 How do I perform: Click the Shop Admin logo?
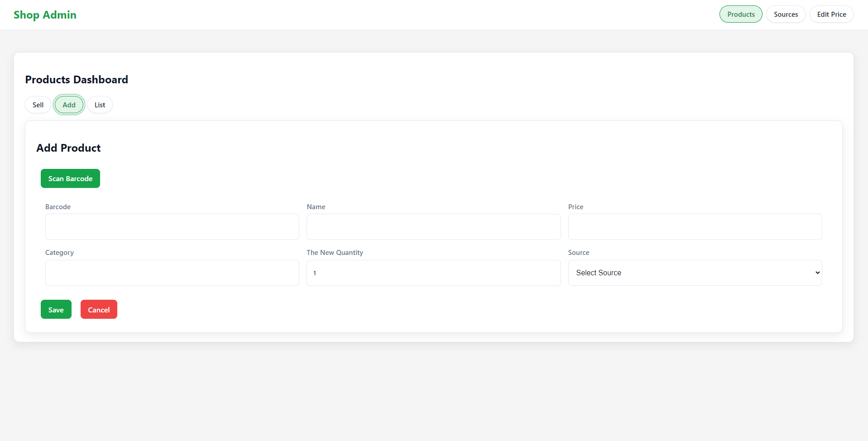(x=45, y=14)
